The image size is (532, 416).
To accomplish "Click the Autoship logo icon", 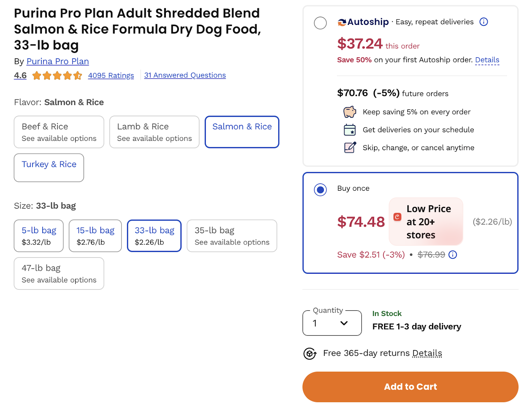I will [x=342, y=22].
